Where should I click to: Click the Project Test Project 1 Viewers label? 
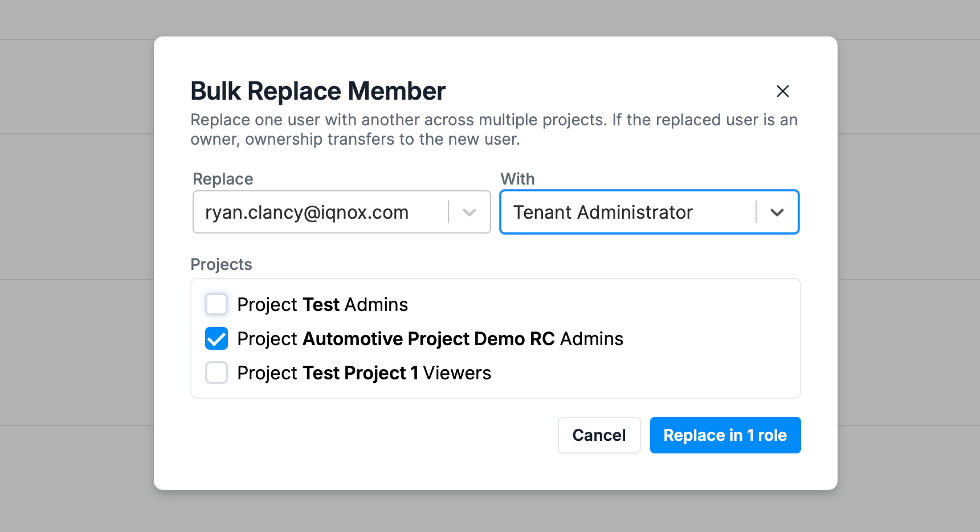click(364, 373)
